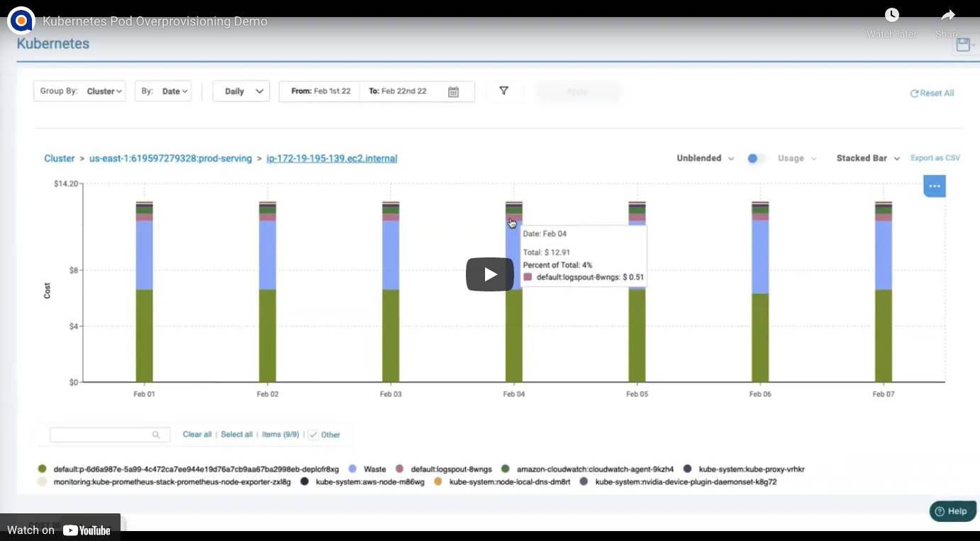
Task: Click the Share arrow icon
Action: (x=948, y=15)
